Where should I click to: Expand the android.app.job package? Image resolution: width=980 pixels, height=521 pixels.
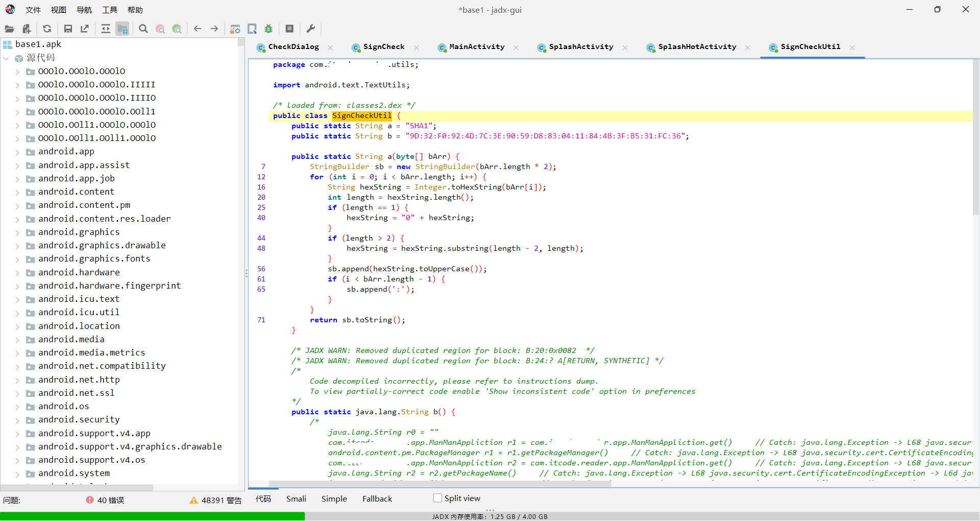[x=17, y=179]
